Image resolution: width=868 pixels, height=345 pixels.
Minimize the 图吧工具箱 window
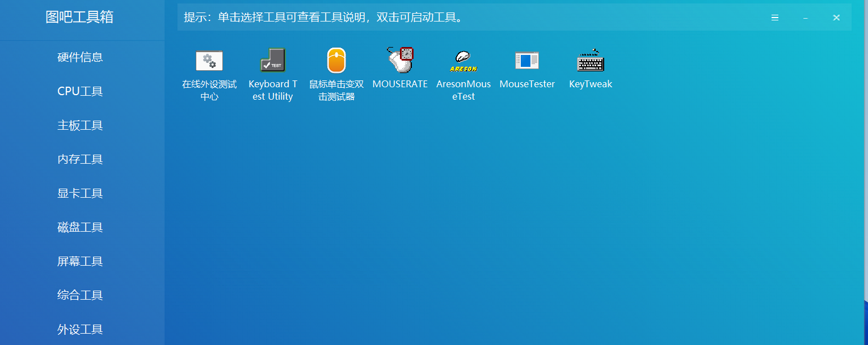click(806, 18)
